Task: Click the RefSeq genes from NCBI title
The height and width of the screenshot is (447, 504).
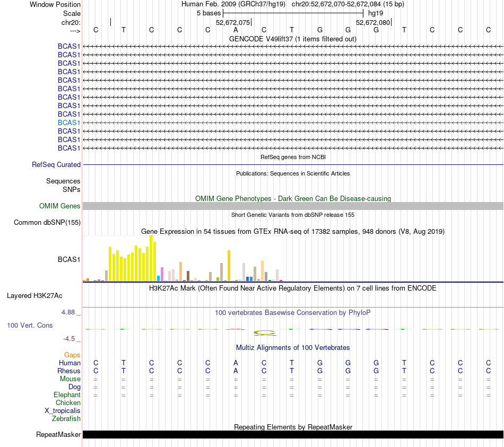Action: (x=293, y=157)
